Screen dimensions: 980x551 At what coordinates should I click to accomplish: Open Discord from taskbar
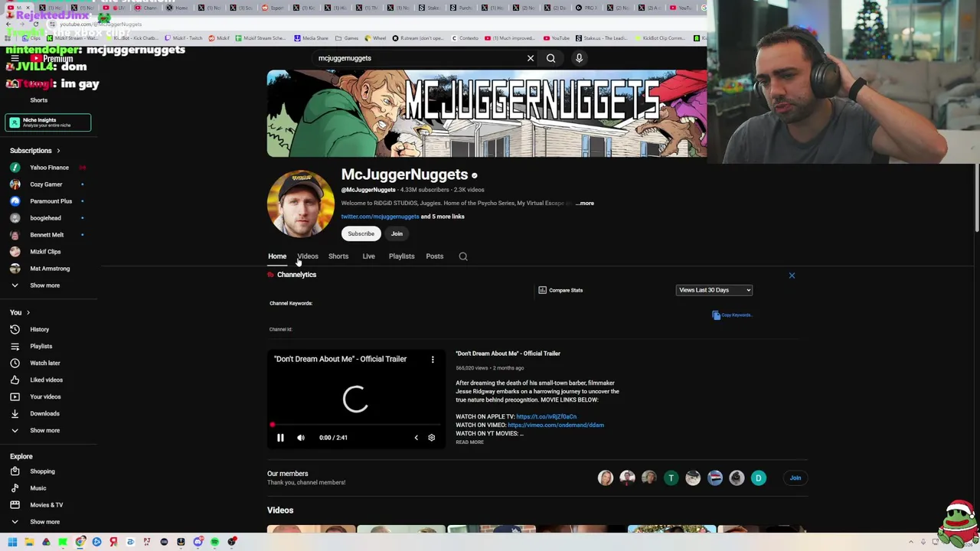tap(198, 543)
